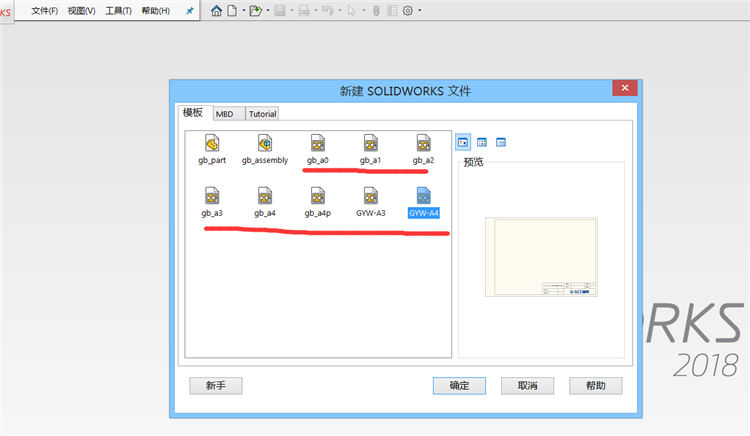Expand the Undo dropdown arrow
750x436 pixels.
(340, 11)
